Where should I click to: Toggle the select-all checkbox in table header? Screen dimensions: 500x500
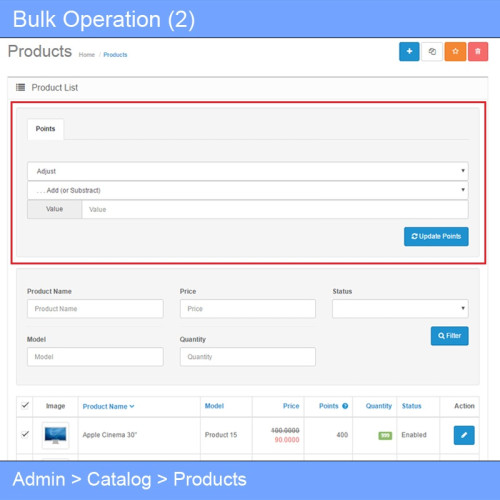pyautogui.click(x=25, y=406)
